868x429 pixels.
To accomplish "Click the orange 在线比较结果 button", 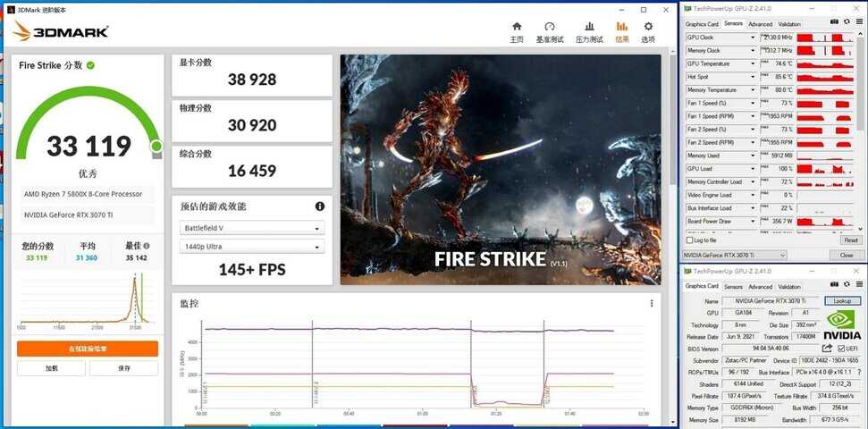I will click(88, 349).
